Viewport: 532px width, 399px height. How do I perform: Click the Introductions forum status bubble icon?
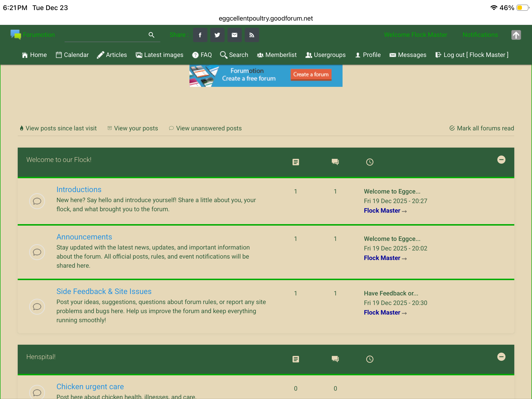(x=37, y=201)
